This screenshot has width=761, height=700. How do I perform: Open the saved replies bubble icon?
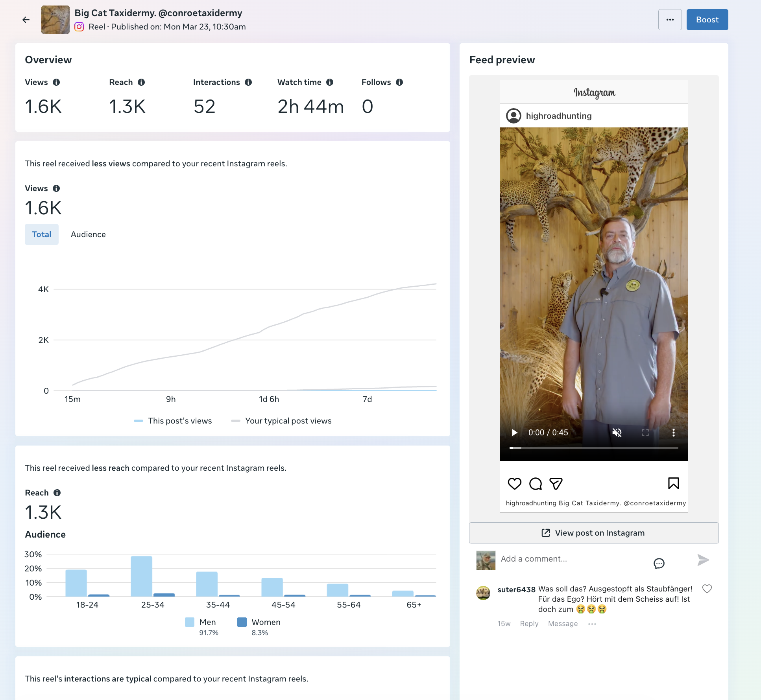pos(659,564)
